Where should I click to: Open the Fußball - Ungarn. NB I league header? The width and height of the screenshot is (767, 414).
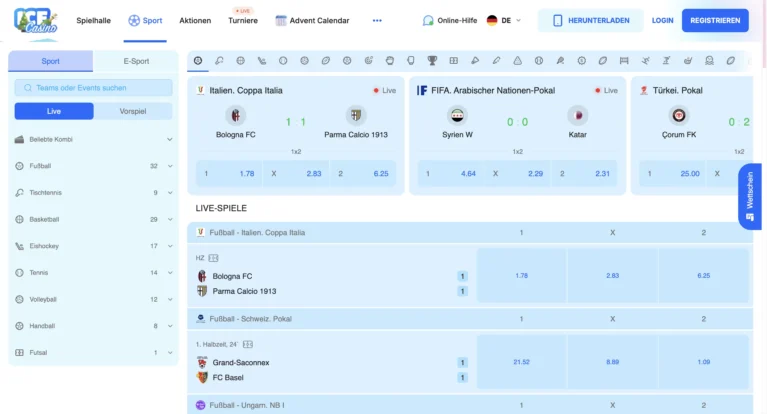coord(470,405)
